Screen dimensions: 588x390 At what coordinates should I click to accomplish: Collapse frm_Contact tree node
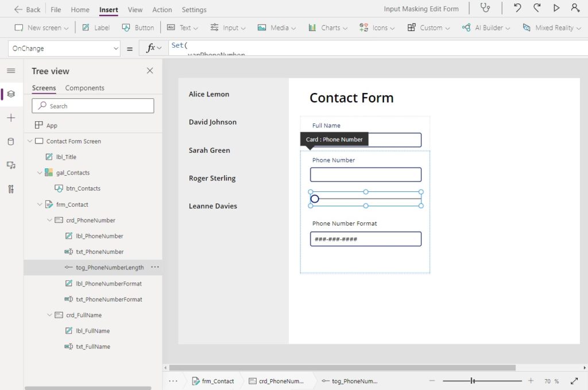click(40, 204)
